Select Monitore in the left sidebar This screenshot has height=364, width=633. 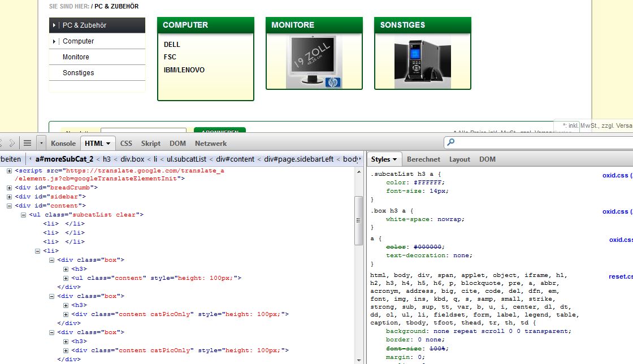pyautogui.click(x=76, y=57)
